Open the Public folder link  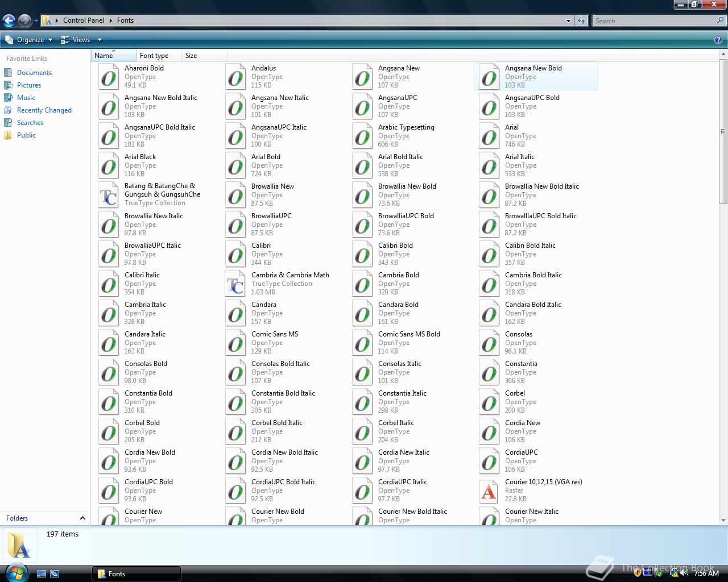(26, 135)
